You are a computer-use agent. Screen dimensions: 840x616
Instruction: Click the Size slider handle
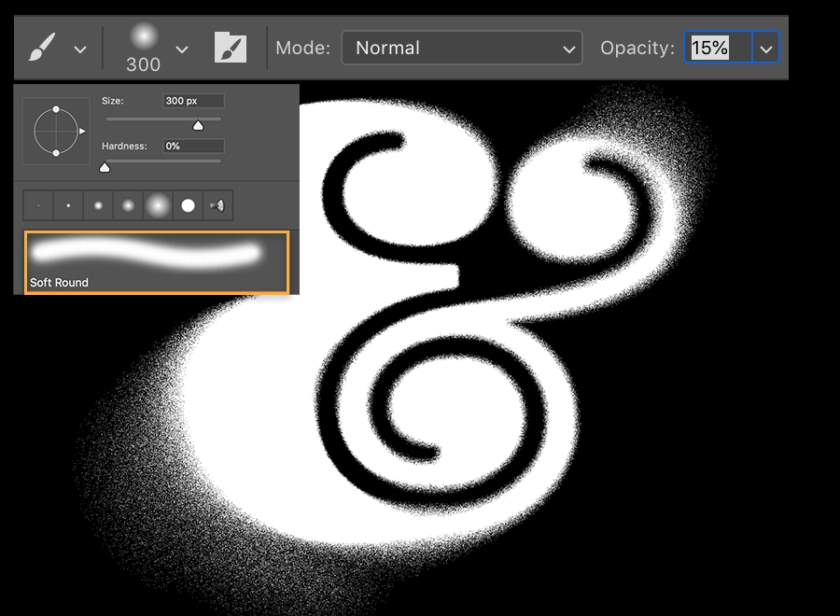(198, 125)
